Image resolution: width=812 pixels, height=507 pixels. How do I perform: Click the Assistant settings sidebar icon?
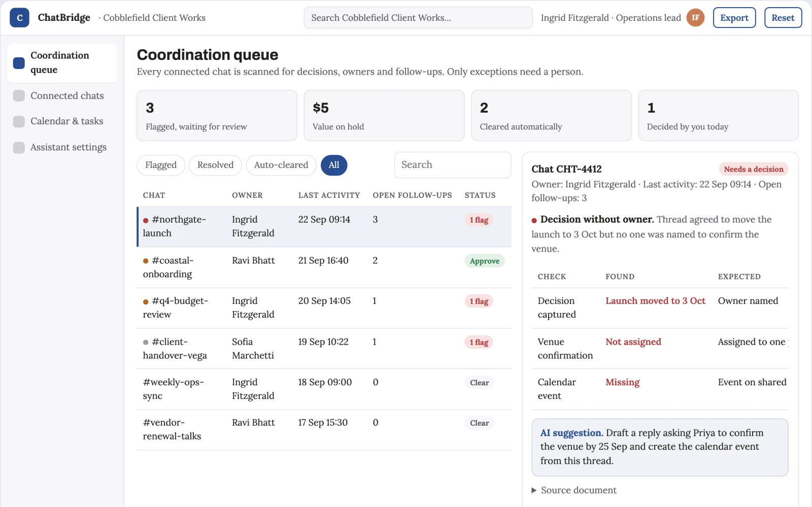click(x=19, y=147)
